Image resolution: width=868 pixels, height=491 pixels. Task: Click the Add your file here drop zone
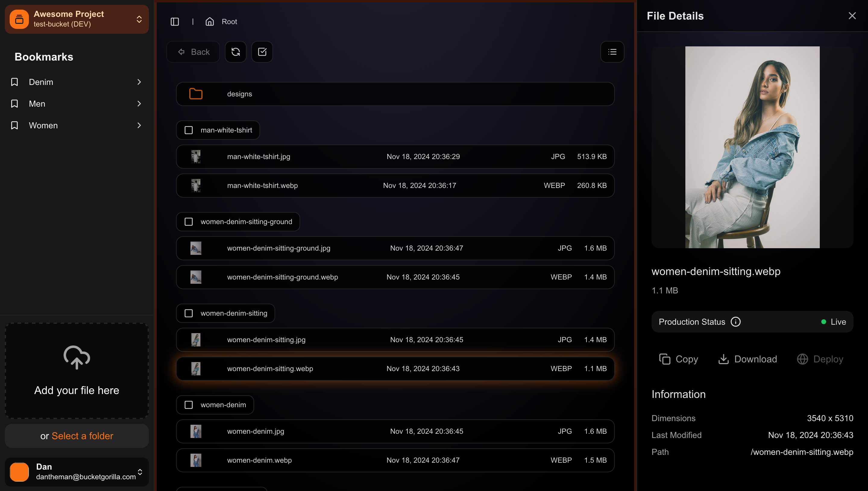pyautogui.click(x=77, y=371)
